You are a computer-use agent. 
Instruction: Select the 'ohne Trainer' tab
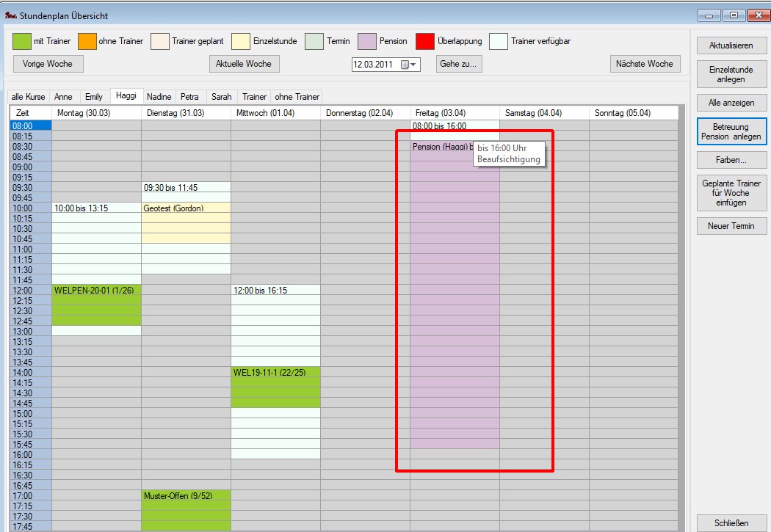(297, 97)
